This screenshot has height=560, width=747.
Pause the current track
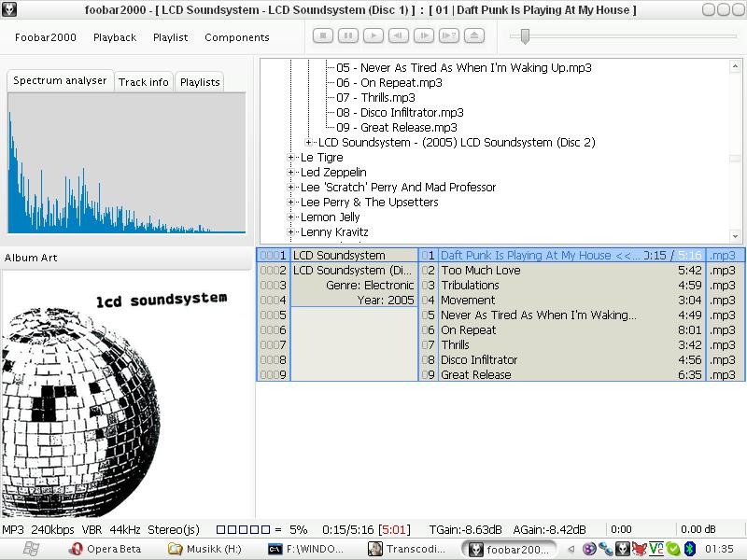pyautogui.click(x=347, y=35)
